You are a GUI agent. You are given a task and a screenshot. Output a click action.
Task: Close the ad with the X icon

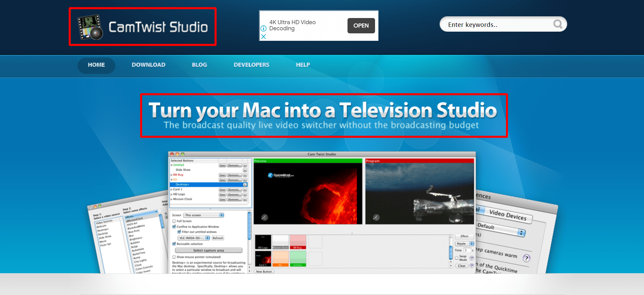click(264, 36)
